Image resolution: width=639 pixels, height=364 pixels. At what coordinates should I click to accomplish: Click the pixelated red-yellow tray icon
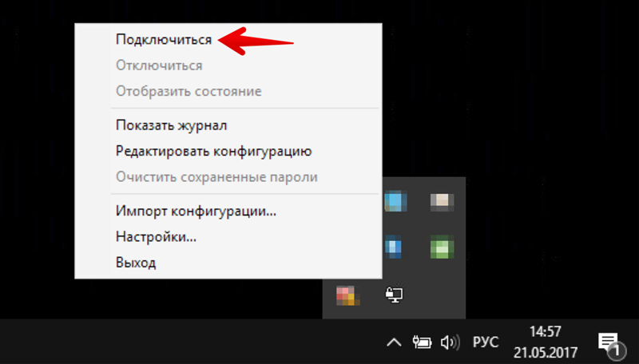click(347, 295)
